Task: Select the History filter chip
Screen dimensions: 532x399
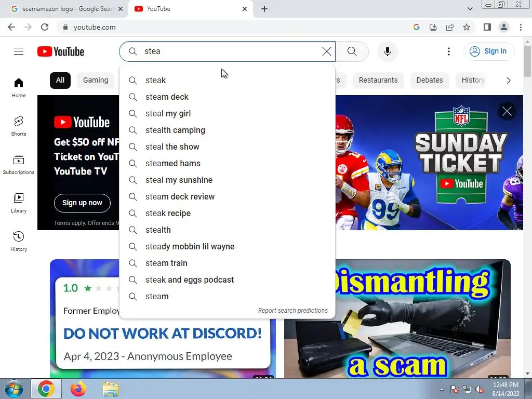Action: [x=473, y=81]
